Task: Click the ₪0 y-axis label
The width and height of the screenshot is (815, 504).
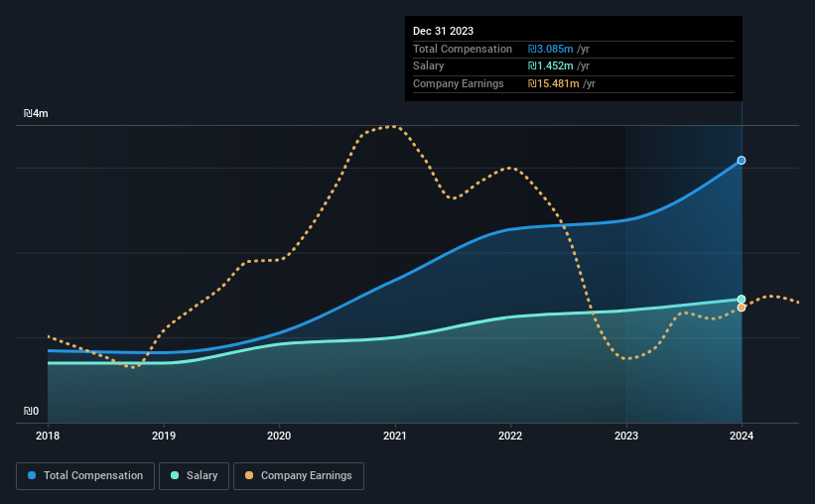Action: [31, 411]
